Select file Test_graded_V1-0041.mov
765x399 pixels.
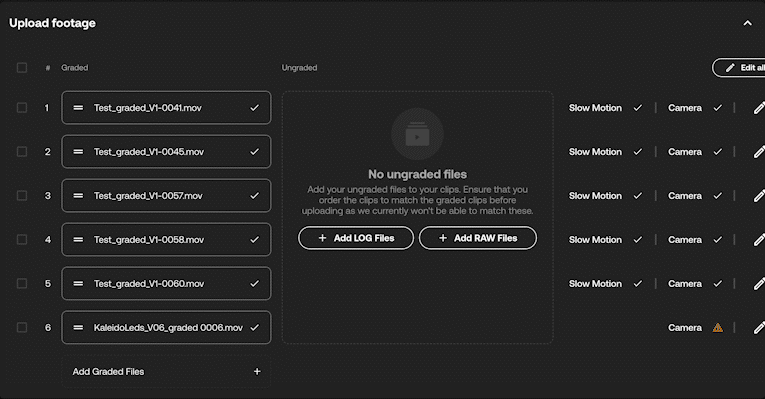166,108
